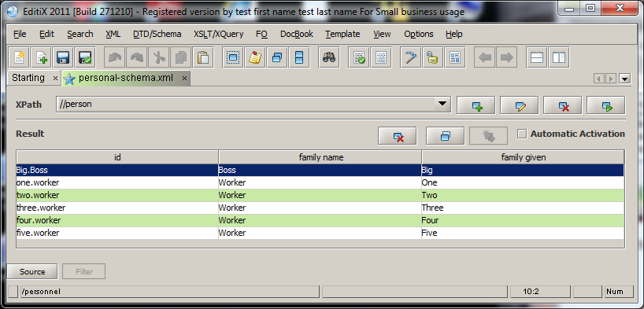Click the blue form layout toolbar icon
The image size is (644, 309).
[x=455, y=57]
